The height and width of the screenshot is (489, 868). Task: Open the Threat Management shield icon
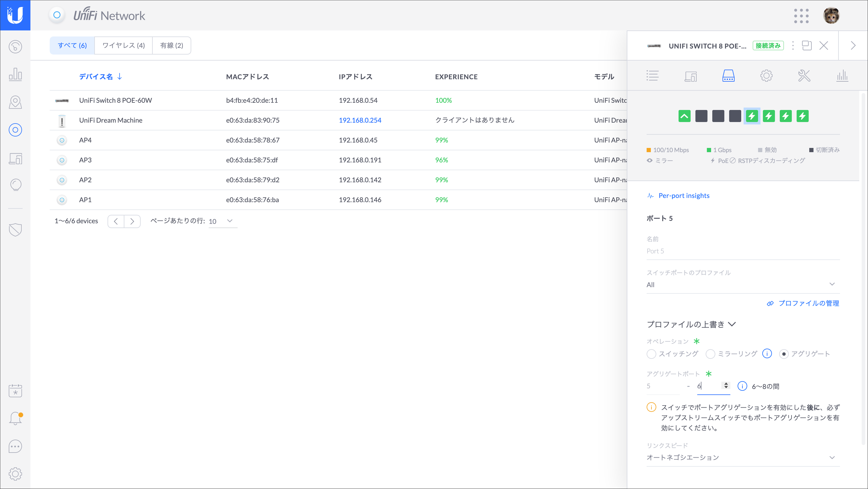tap(15, 230)
